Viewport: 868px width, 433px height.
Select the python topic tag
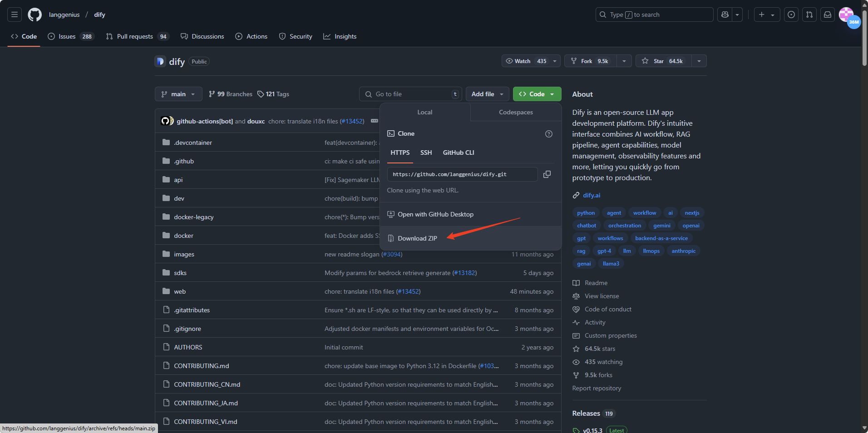pyautogui.click(x=586, y=213)
